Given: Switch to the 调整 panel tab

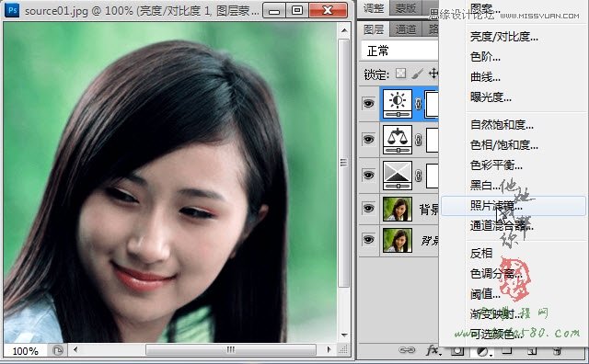Looking at the screenshot, I should 374,7.
